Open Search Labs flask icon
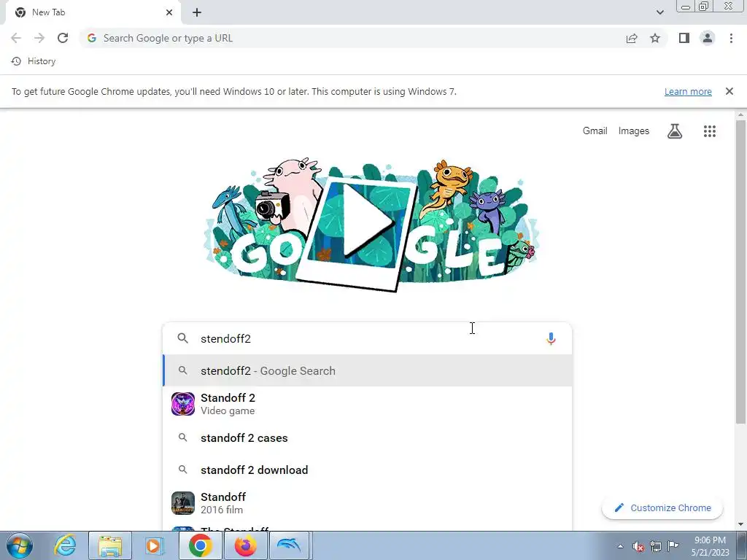747x560 pixels. (675, 131)
